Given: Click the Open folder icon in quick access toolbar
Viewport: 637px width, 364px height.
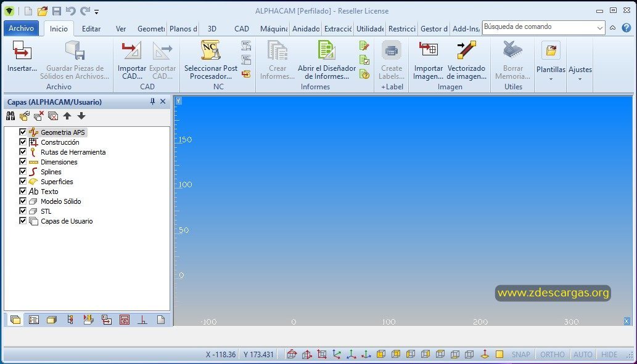Looking at the screenshot, I should point(43,11).
